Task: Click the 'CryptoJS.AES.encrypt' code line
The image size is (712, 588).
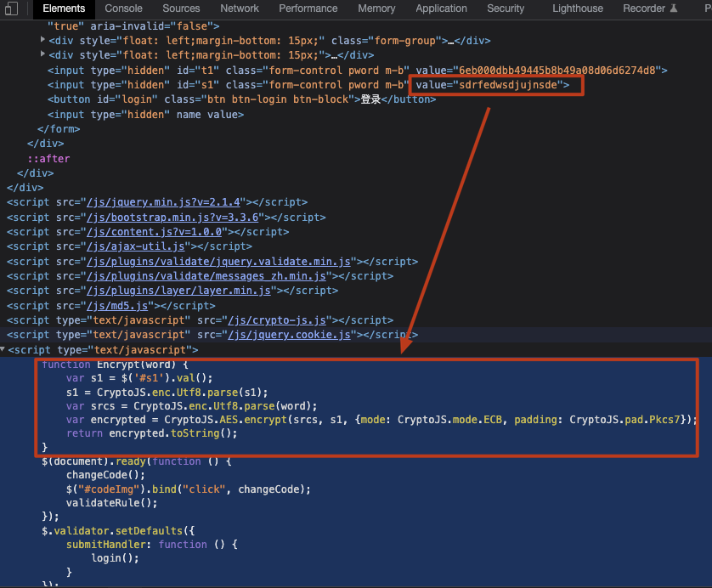Action: click(381, 420)
